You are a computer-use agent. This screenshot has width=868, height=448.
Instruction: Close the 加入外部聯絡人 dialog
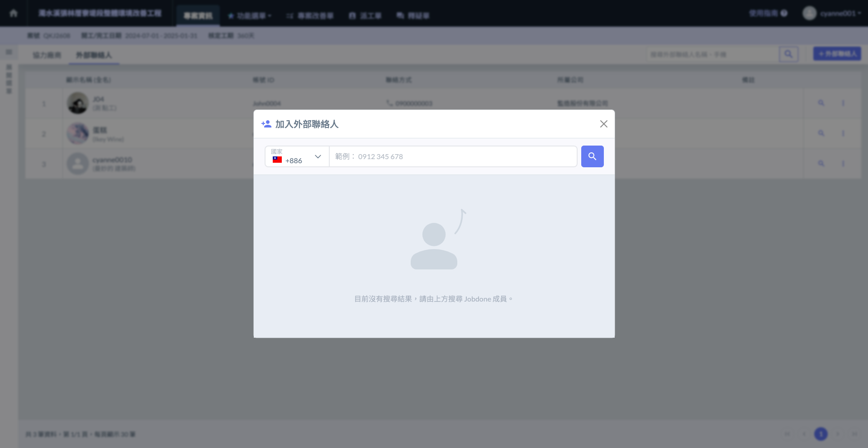(603, 124)
